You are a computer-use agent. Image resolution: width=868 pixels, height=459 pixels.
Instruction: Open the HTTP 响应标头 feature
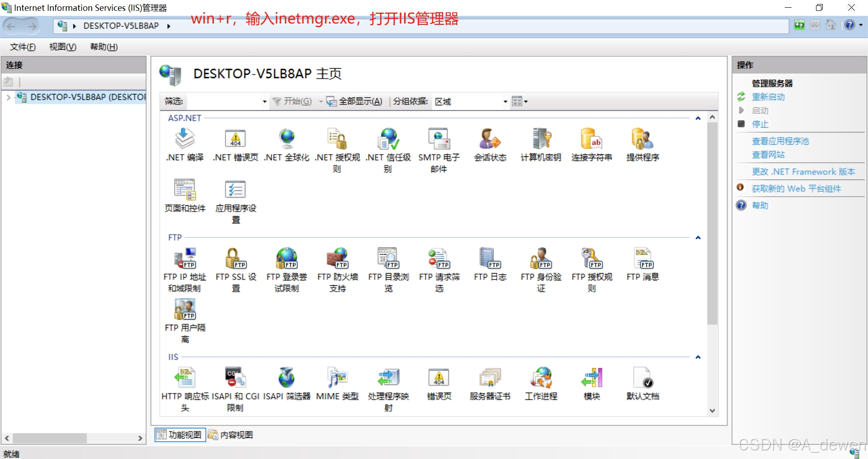pos(185,389)
